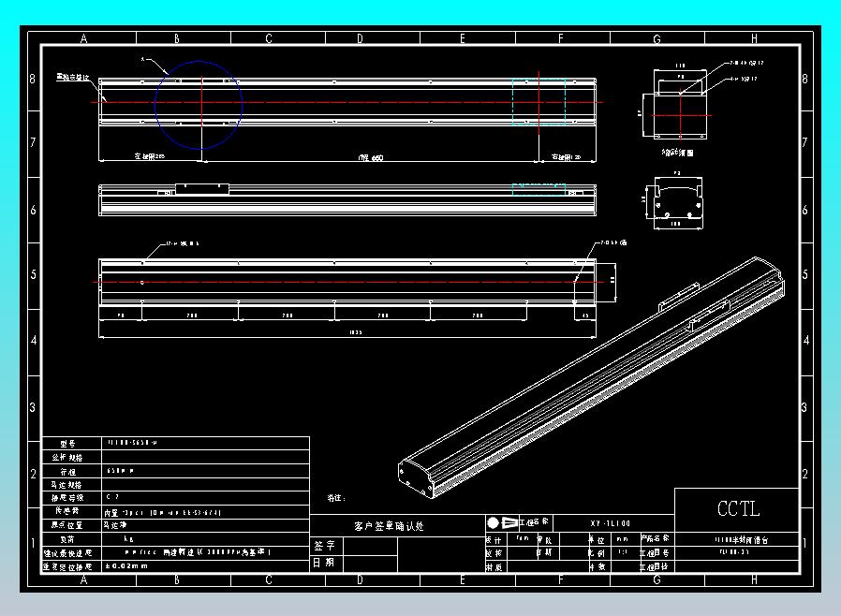Click the 型号 model label in spec table

pyautogui.click(x=67, y=444)
